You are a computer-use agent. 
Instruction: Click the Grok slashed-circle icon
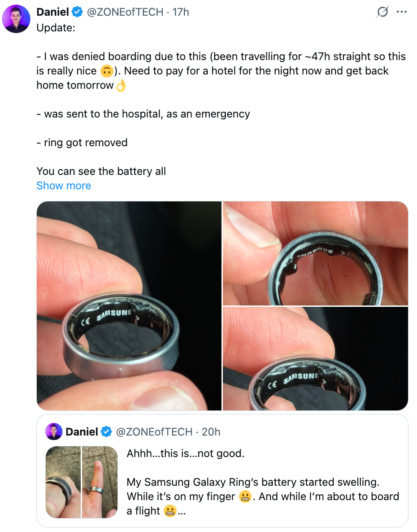[382, 13]
